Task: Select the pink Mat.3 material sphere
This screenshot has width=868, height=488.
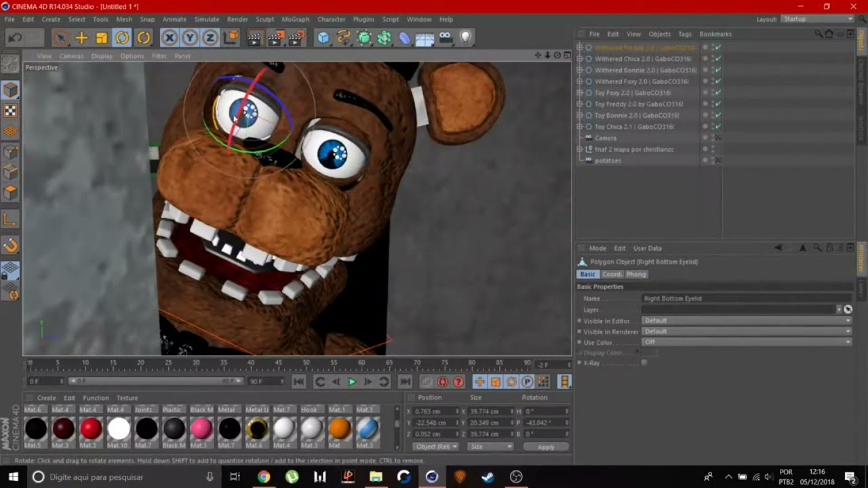Action: (x=201, y=428)
